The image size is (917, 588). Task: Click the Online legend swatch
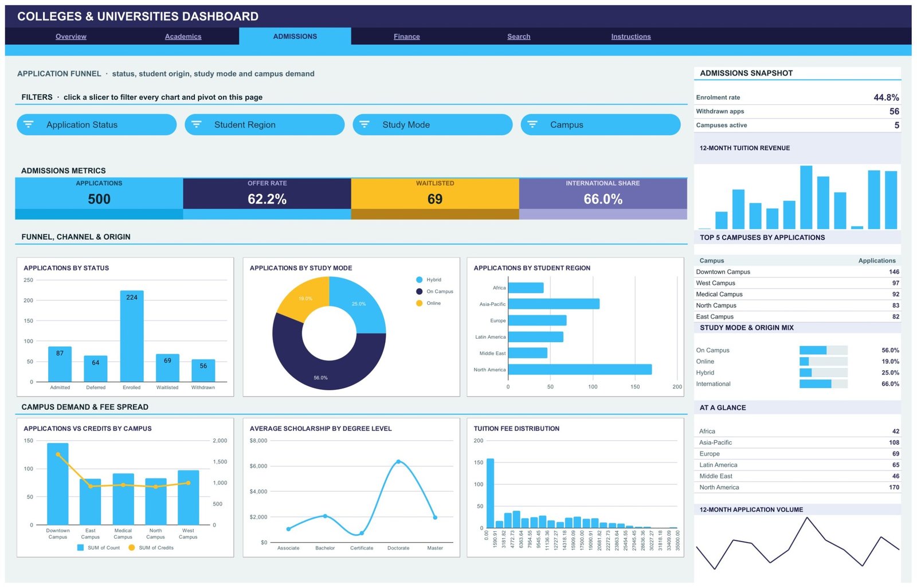click(420, 303)
